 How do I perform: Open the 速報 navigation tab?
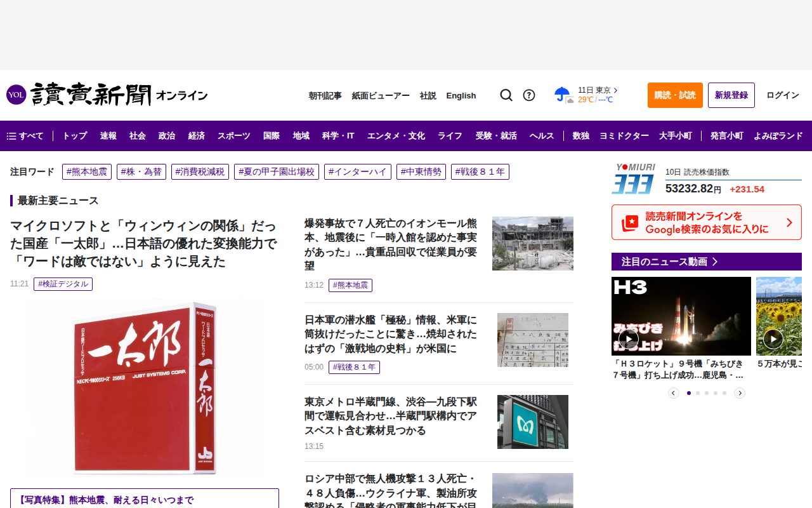tap(108, 136)
